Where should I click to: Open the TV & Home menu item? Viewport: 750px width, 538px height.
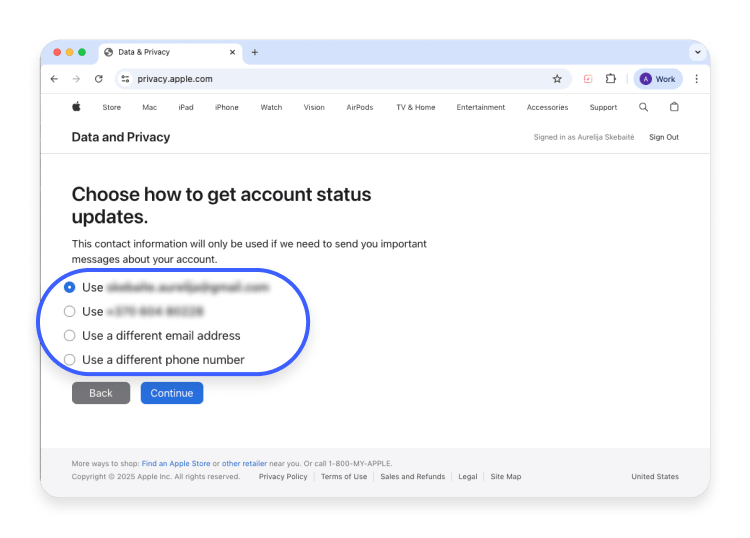point(416,108)
